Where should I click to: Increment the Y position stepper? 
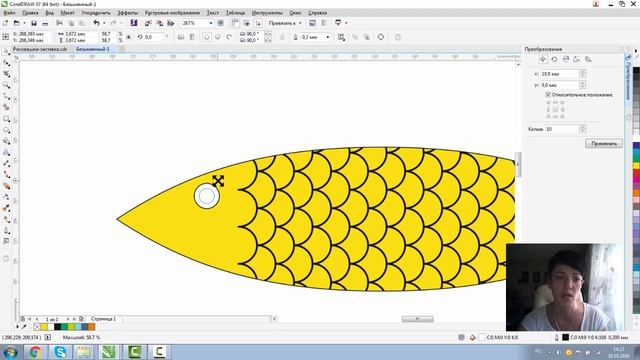click(582, 83)
